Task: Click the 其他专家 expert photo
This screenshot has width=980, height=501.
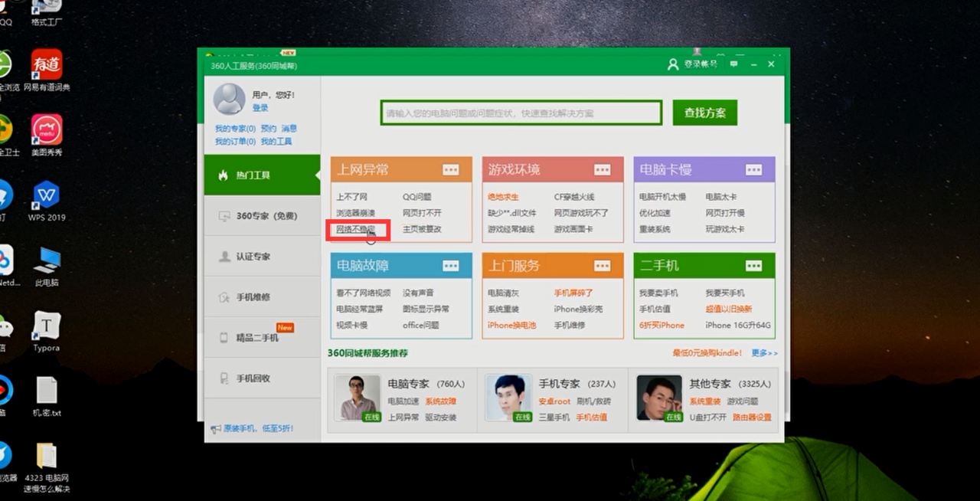Action: [x=659, y=398]
